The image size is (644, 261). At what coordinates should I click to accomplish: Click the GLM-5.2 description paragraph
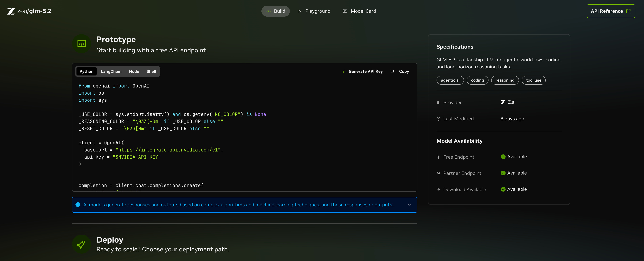499,63
